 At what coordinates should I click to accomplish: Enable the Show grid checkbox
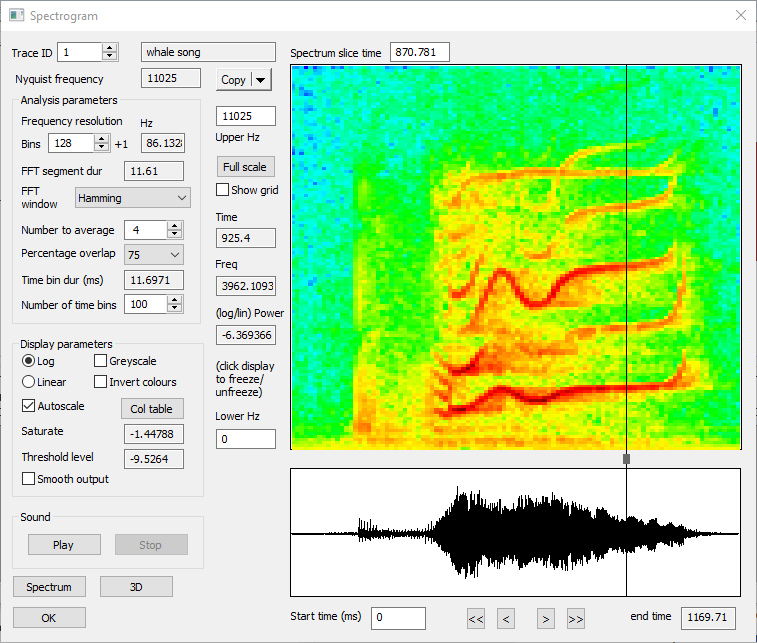tap(223, 190)
